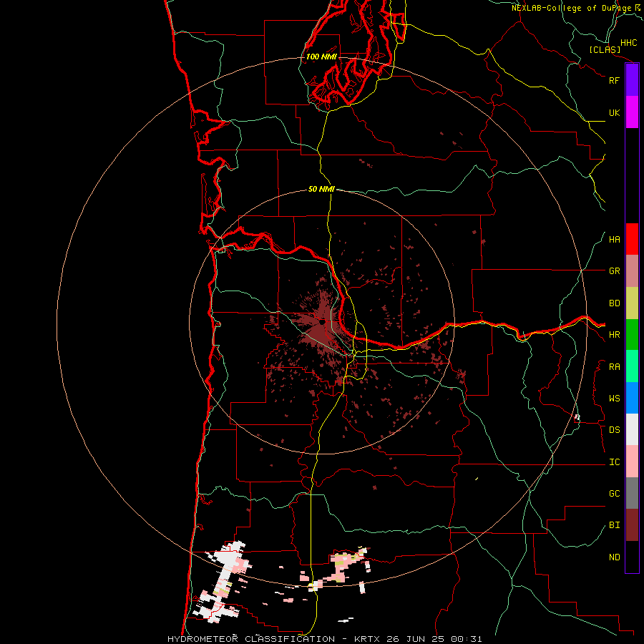
Task: Click the mint green RA swatch
Action: [632, 366]
